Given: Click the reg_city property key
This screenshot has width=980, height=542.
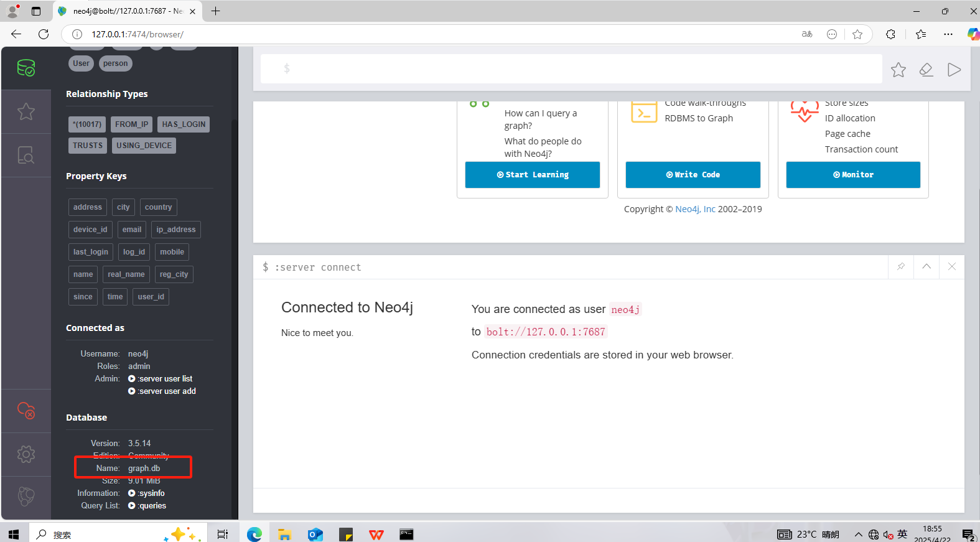Looking at the screenshot, I should coord(174,274).
